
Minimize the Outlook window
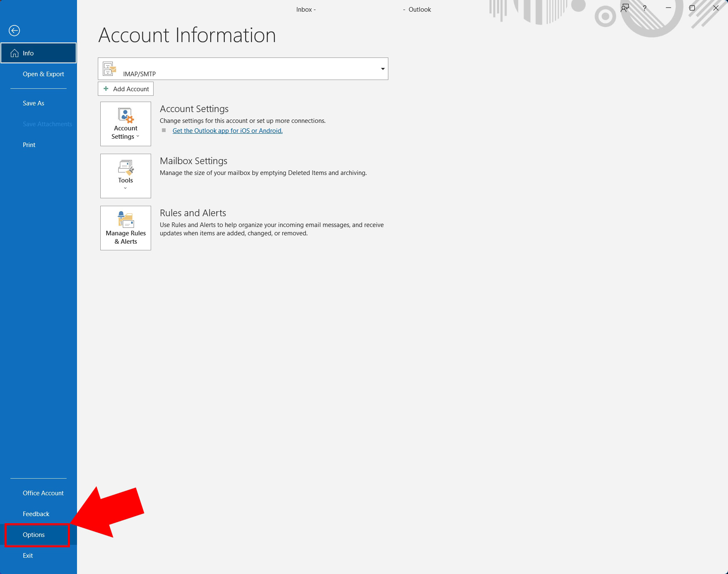[x=668, y=8]
